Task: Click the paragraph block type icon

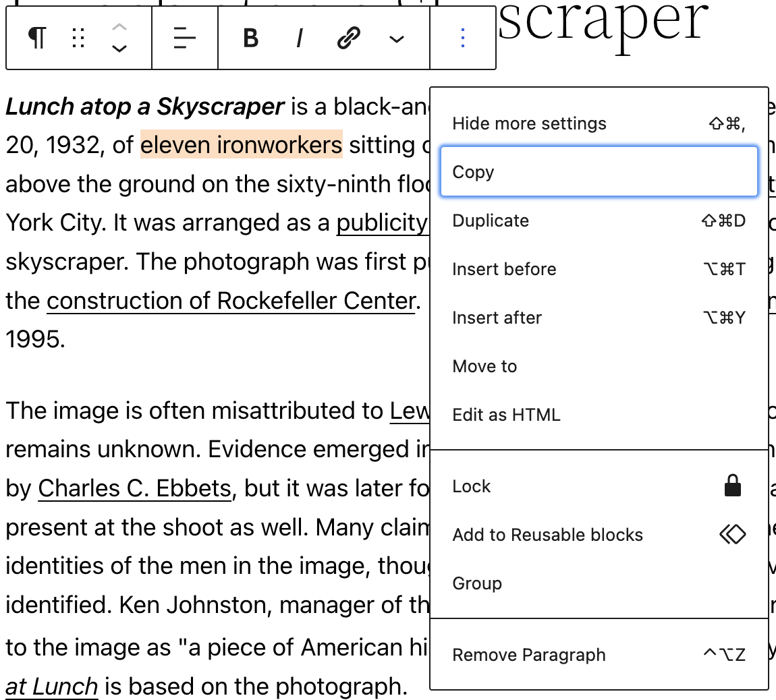Action: click(36, 38)
